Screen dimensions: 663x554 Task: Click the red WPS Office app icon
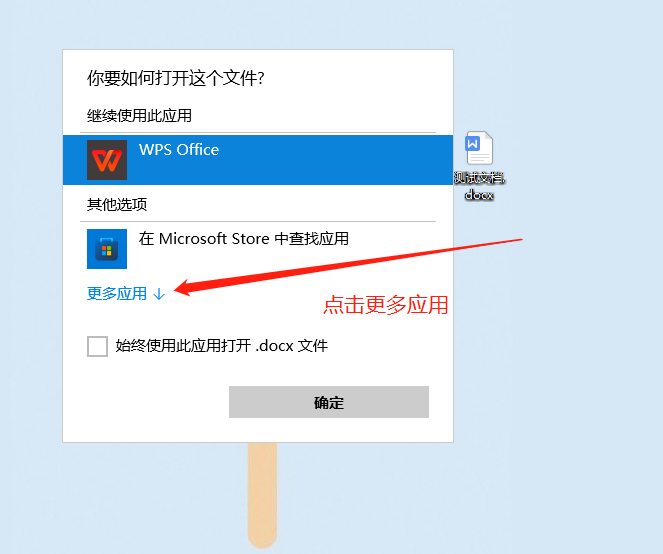click(x=107, y=160)
